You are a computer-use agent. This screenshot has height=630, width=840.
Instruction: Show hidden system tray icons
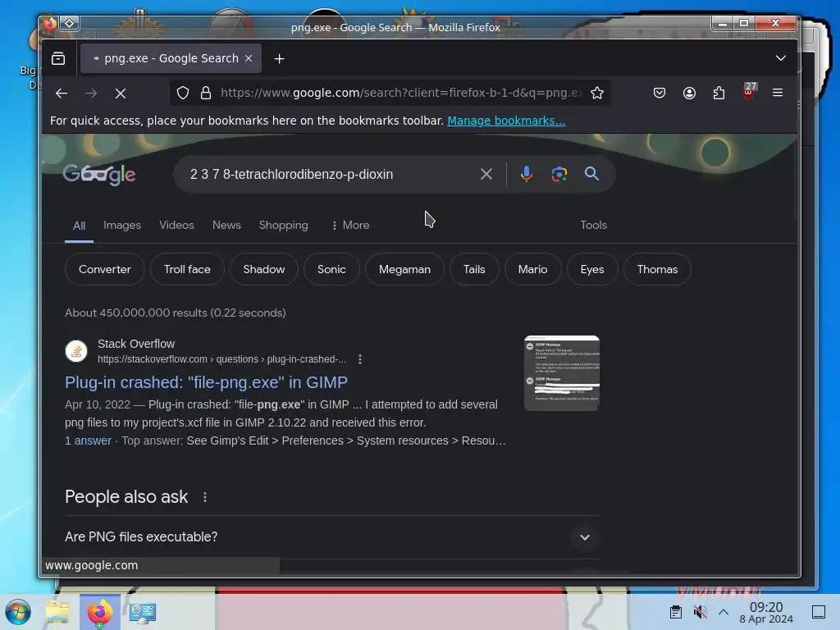point(724,611)
